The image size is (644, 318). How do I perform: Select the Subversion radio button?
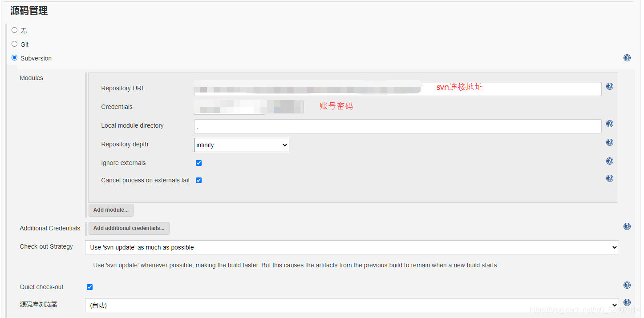[x=15, y=58]
